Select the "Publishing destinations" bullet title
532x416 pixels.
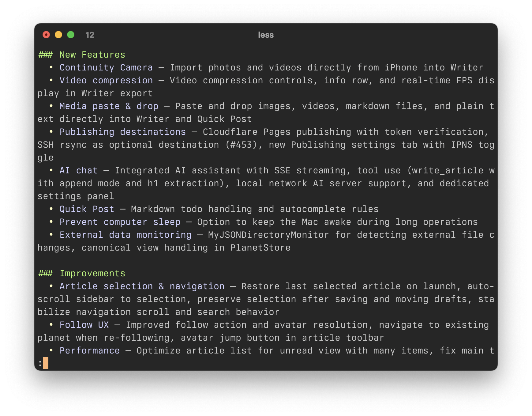coord(122,132)
